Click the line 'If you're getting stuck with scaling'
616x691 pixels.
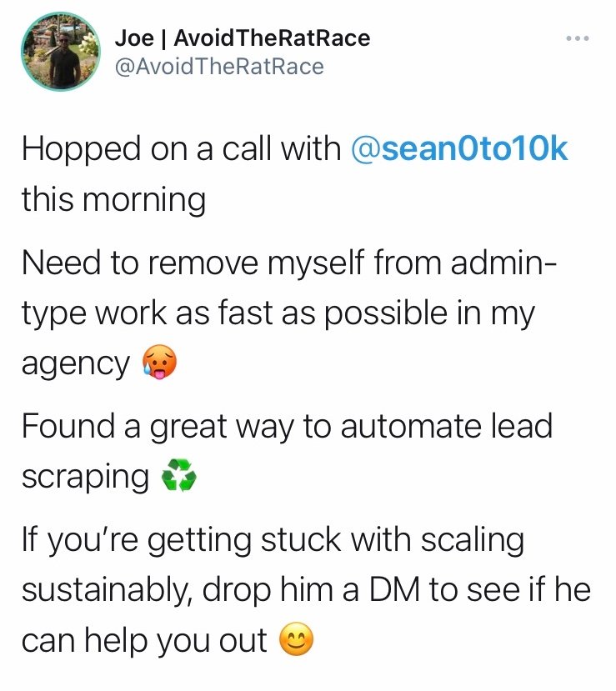pyautogui.click(x=273, y=541)
